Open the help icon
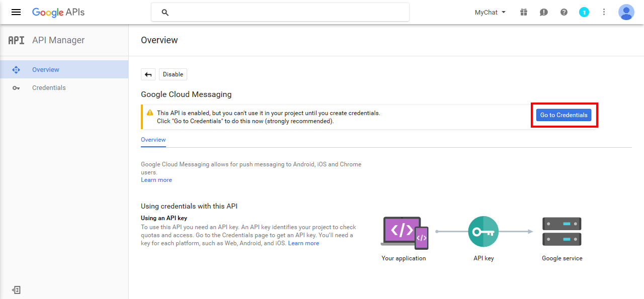 (x=563, y=12)
